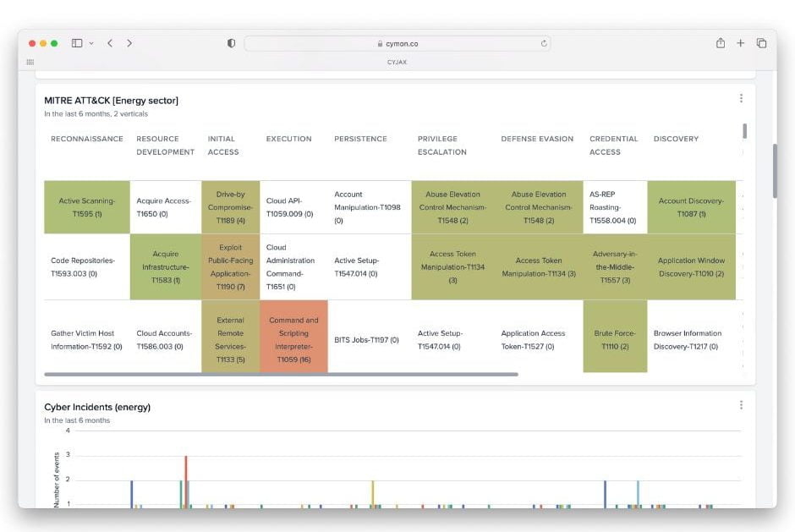Open the bookmarks grid icon
The width and height of the screenshot is (795, 532).
pyautogui.click(x=30, y=62)
